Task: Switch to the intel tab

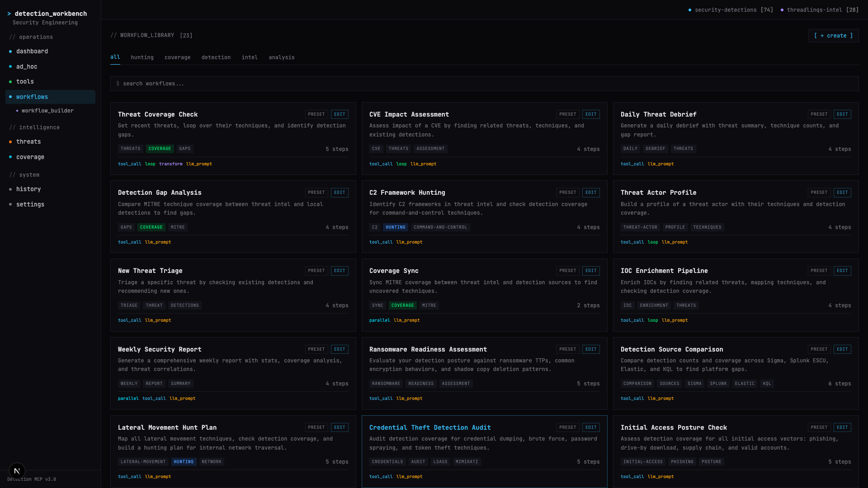Action: (x=250, y=57)
